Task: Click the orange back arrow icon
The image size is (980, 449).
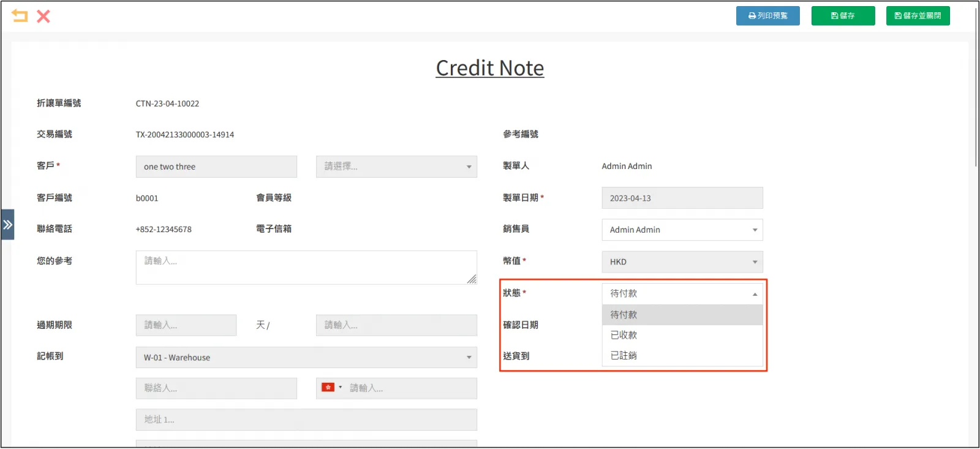Action: (x=20, y=16)
